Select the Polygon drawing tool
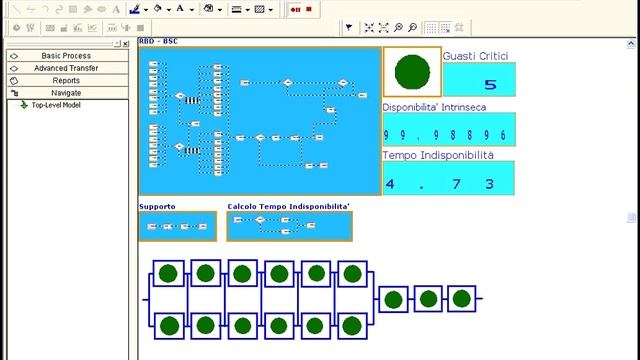 point(87,9)
